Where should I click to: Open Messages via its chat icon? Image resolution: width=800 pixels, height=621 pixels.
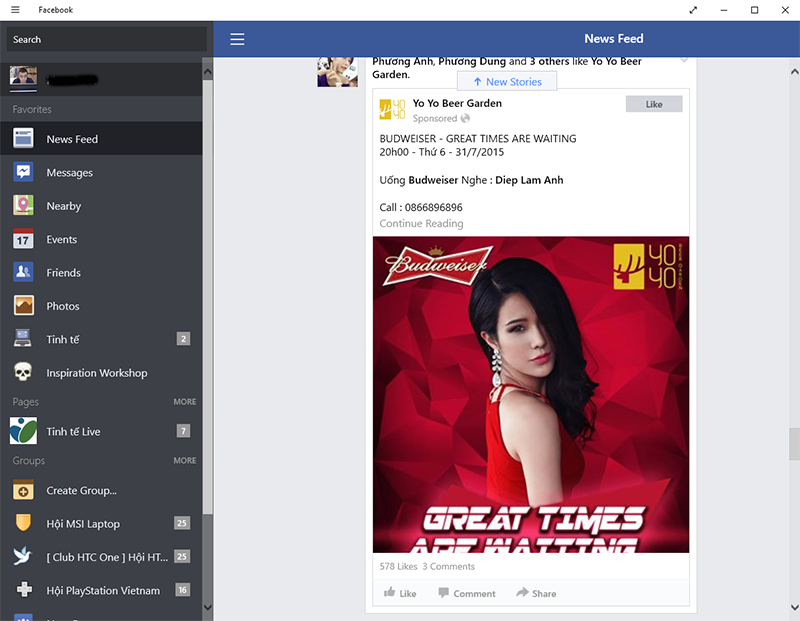click(23, 172)
